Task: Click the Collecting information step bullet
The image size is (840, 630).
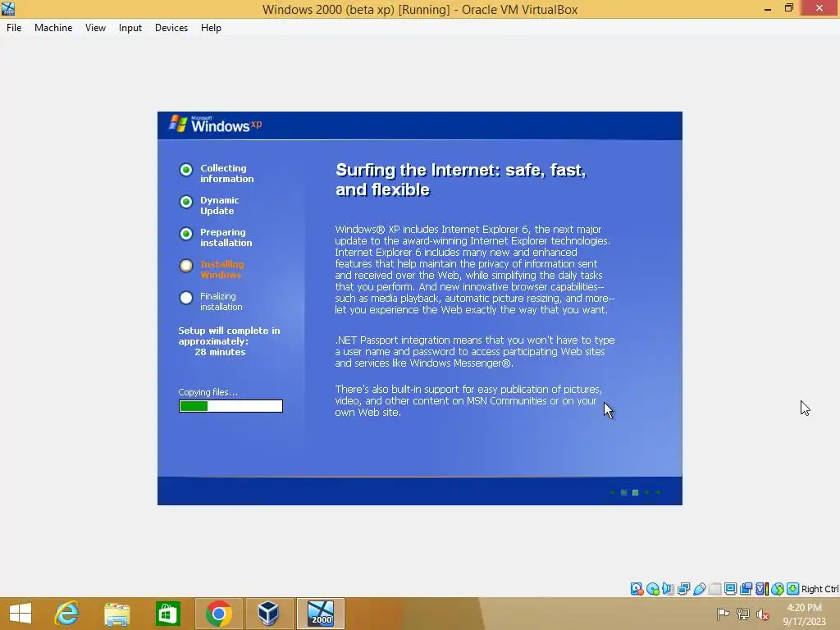Action: click(x=186, y=170)
